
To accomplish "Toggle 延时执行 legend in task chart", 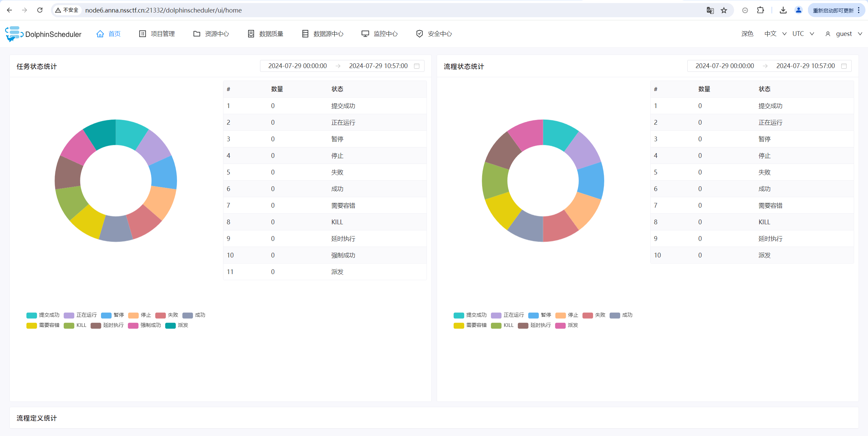I will (x=107, y=325).
